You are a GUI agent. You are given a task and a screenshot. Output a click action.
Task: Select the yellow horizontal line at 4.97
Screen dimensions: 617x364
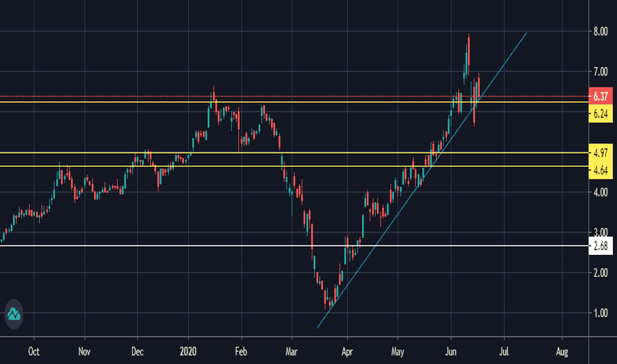pos(295,153)
